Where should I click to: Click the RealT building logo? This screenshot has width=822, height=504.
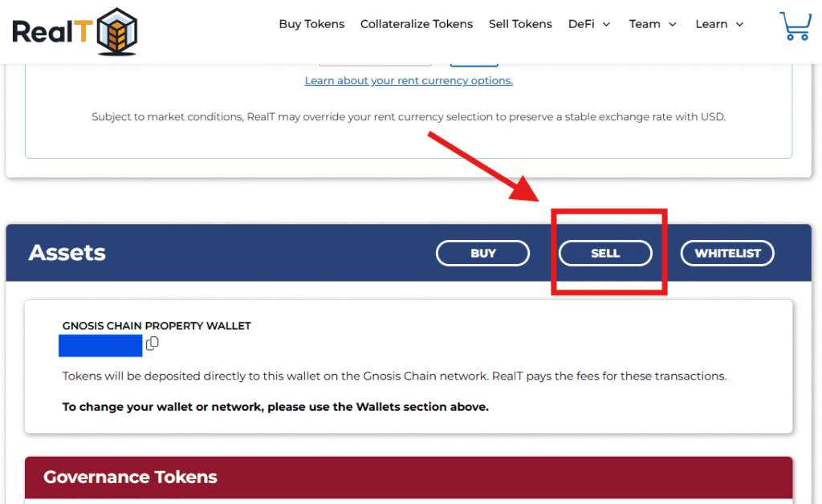pos(117,31)
